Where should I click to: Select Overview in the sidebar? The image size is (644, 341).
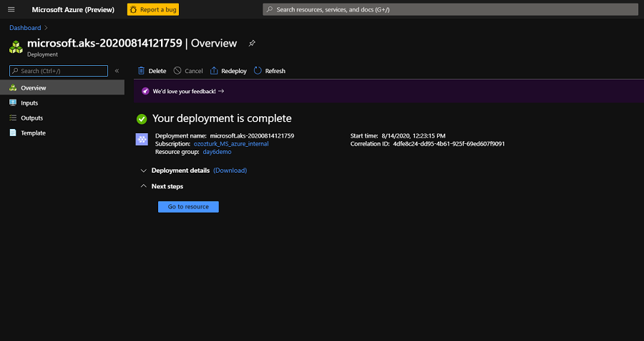click(33, 87)
